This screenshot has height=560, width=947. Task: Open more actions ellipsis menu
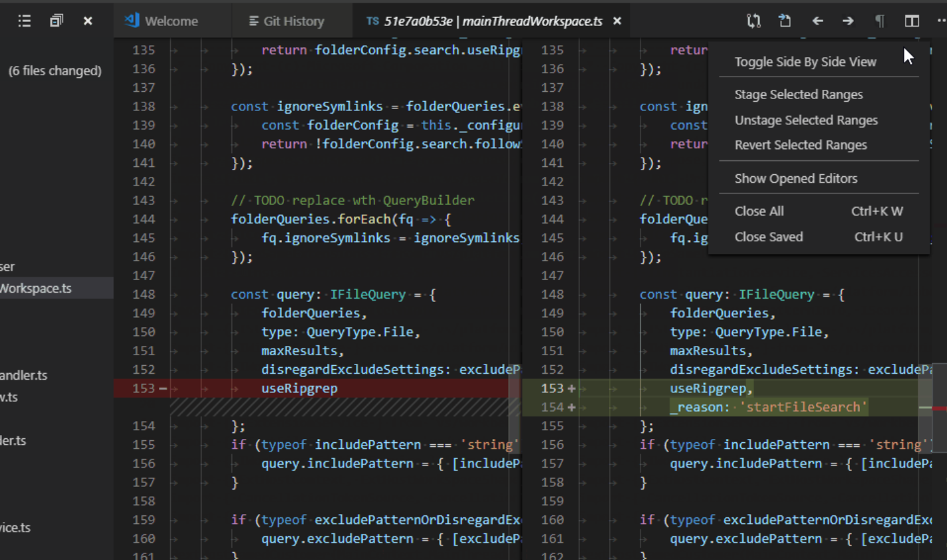pyautogui.click(x=942, y=21)
